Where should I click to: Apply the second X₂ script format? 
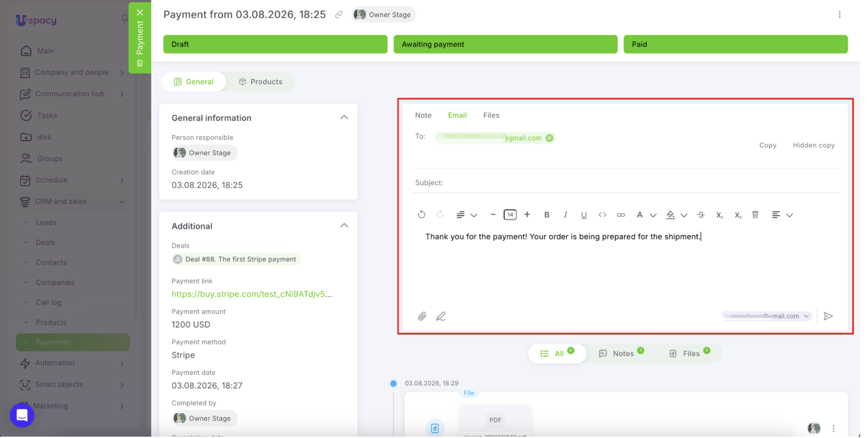pyautogui.click(x=738, y=215)
